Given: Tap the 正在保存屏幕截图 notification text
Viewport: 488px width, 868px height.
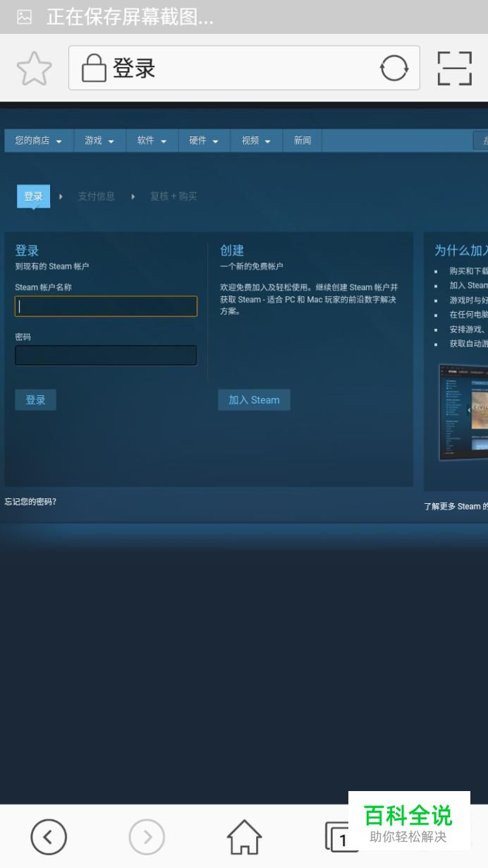Looking at the screenshot, I should pos(130,17).
